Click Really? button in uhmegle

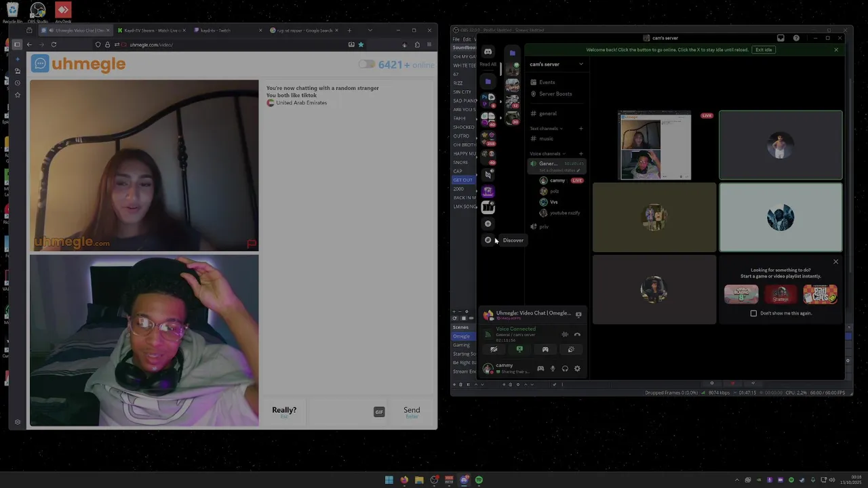(284, 411)
